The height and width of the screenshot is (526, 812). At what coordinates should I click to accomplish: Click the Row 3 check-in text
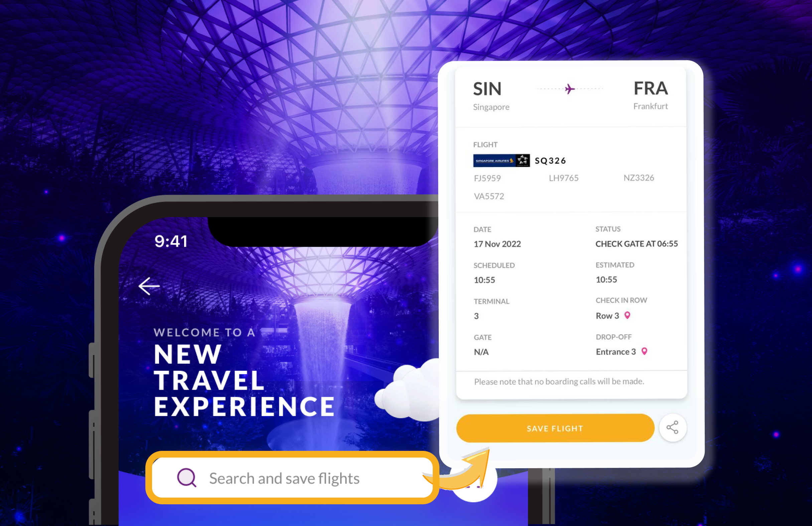point(607,316)
